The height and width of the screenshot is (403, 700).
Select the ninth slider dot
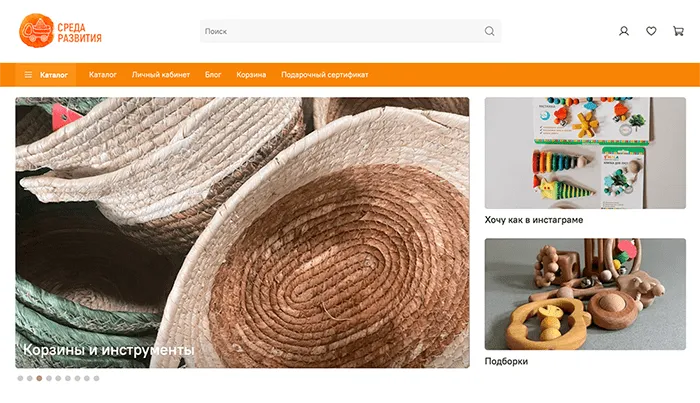pos(96,378)
